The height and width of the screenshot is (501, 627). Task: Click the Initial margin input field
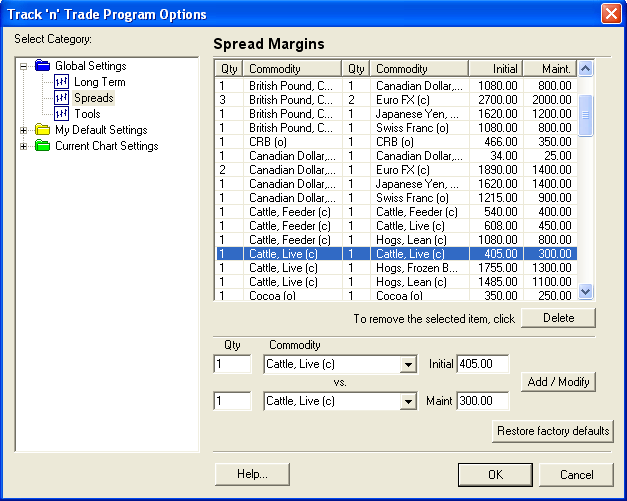click(483, 364)
